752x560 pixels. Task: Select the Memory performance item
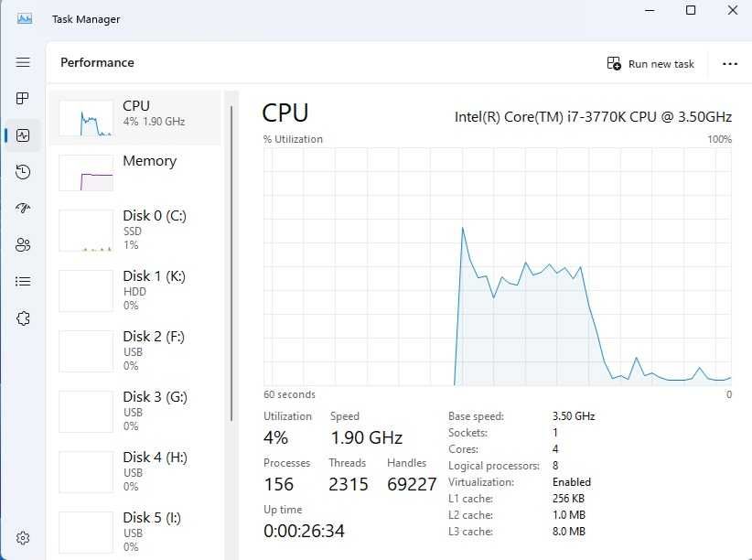(x=135, y=173)
